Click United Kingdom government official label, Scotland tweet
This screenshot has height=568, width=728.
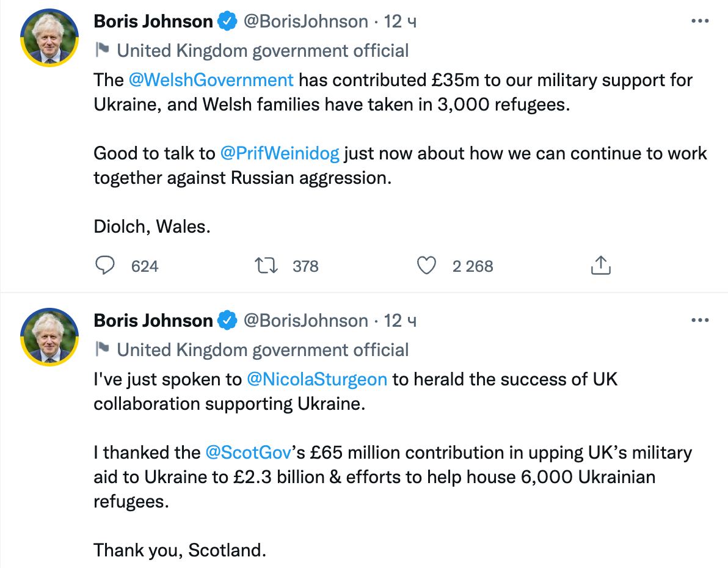pyautogui.click(x=263, y=350)
